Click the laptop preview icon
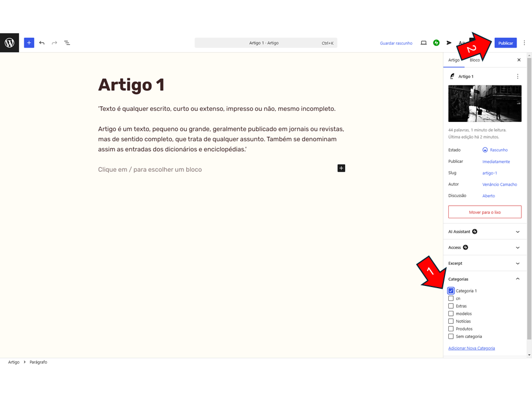 (423, 43)
